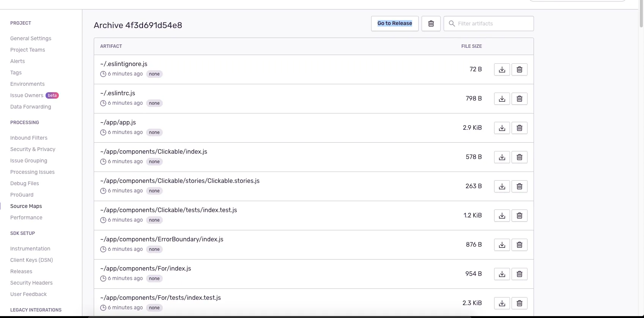
Task: Open Issue Owners beta page
Action: [x=35, y=95]
